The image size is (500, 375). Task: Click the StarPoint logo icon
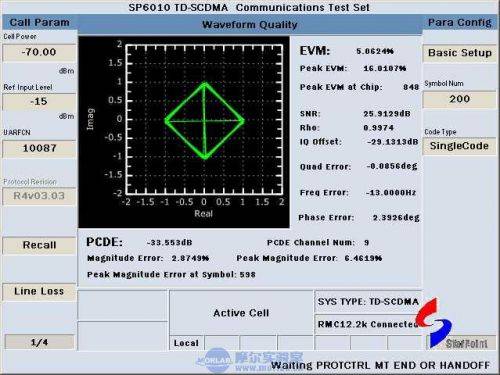[434, 323]
